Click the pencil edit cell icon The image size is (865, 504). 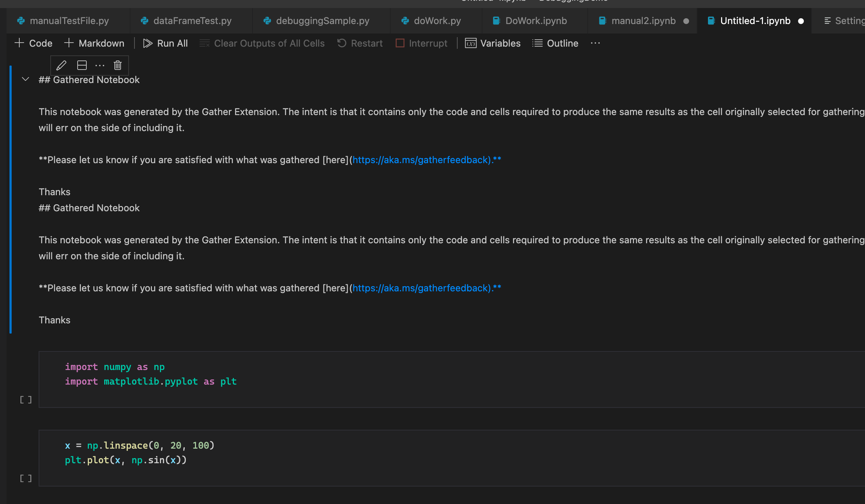coord(61,66)
